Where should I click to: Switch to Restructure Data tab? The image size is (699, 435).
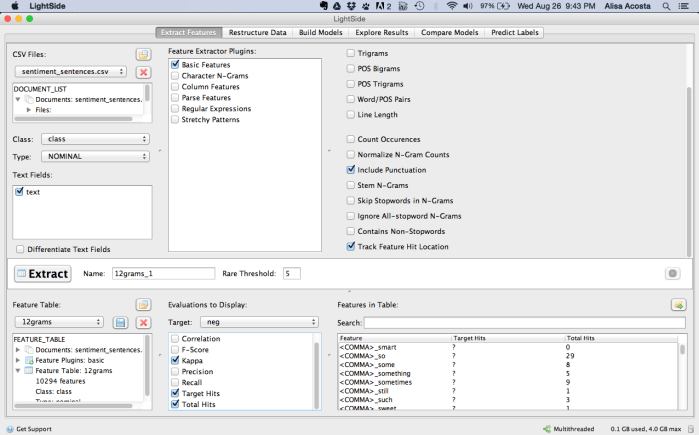258,33
